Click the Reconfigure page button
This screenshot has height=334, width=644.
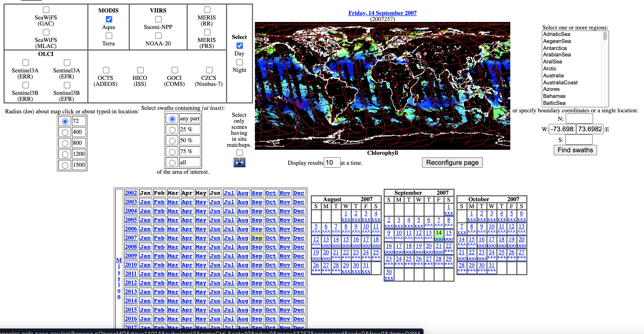pyautogui.click(x=452, y=163)
